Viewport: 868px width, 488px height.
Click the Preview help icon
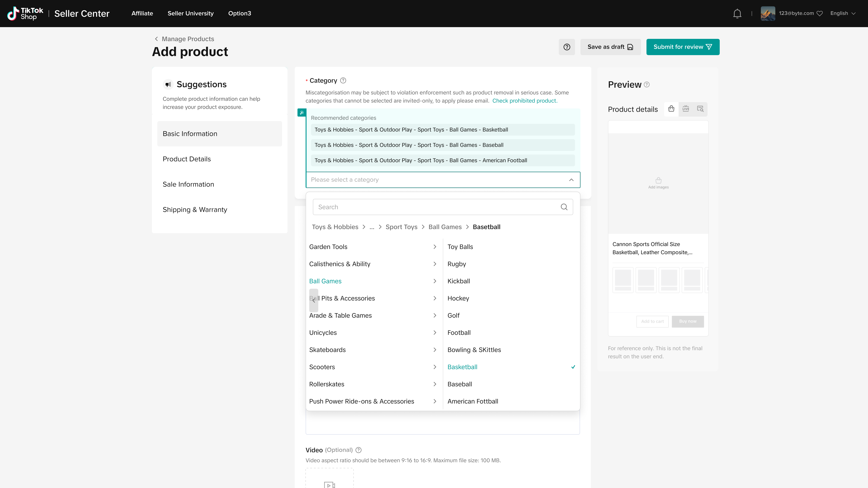647,84
